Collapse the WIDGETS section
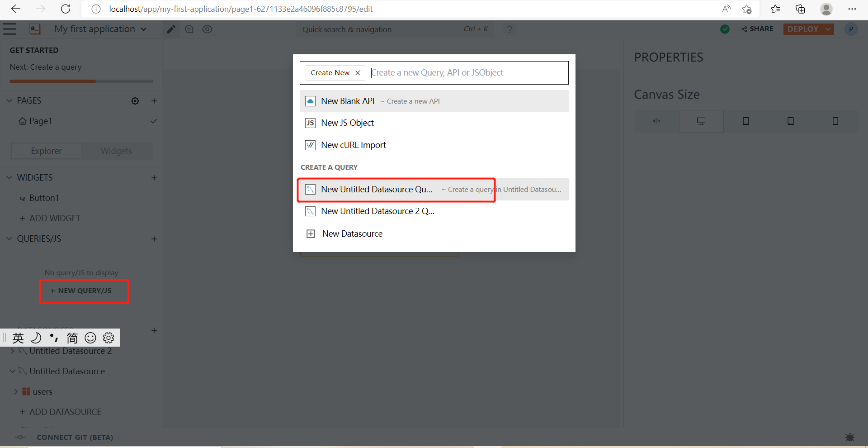Image resolution: width=868 pixels, height=448 pixels. (9, 178)
